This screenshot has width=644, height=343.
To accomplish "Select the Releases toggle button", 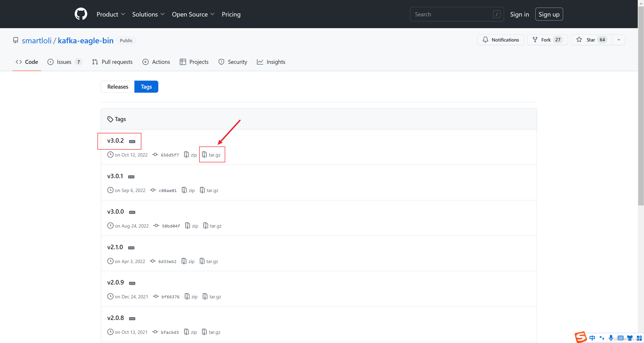I will coord(118,87).
